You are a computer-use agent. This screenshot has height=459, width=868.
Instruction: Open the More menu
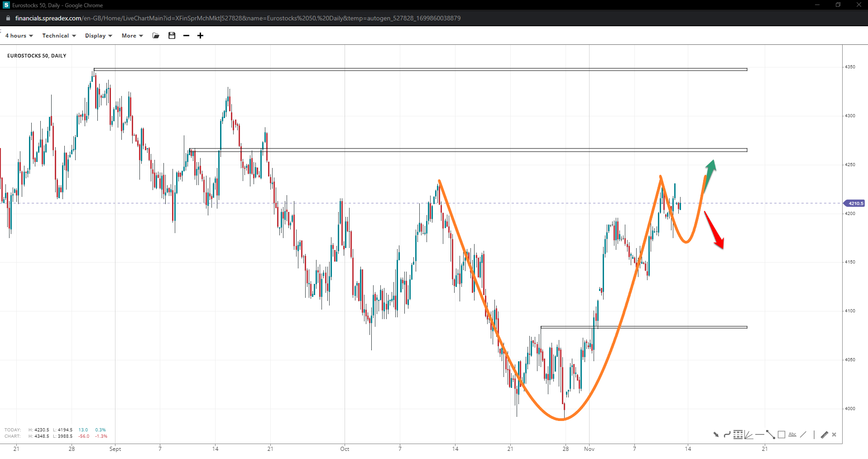(x=132, y=36)
